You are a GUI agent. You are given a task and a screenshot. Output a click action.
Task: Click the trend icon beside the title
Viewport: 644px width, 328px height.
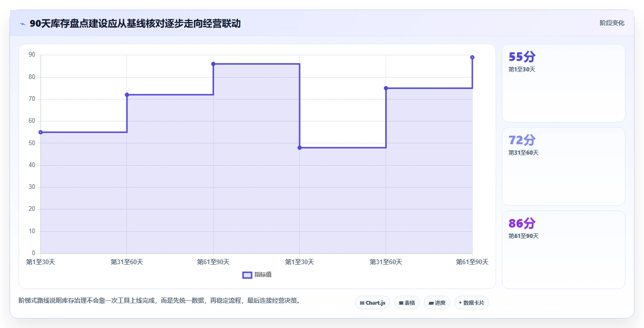(22, 24)
